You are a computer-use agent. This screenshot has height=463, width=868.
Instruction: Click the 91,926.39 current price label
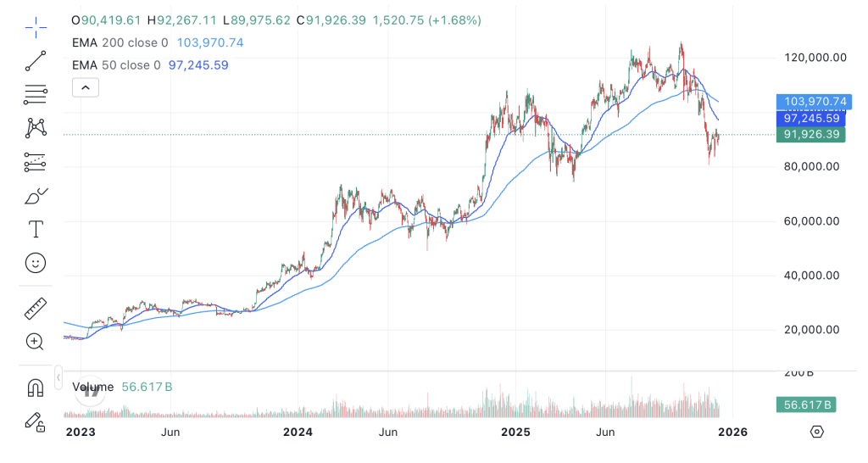coord(811,134)
